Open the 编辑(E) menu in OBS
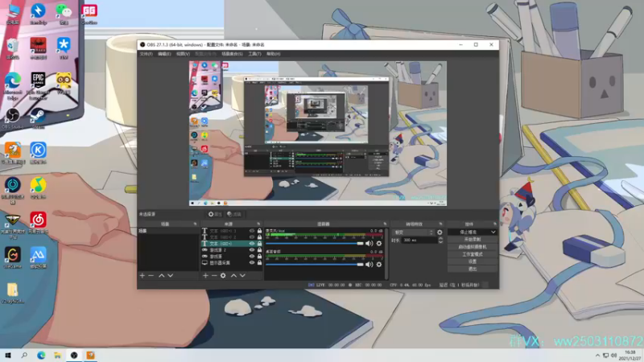644x362 pixels. 164,54
